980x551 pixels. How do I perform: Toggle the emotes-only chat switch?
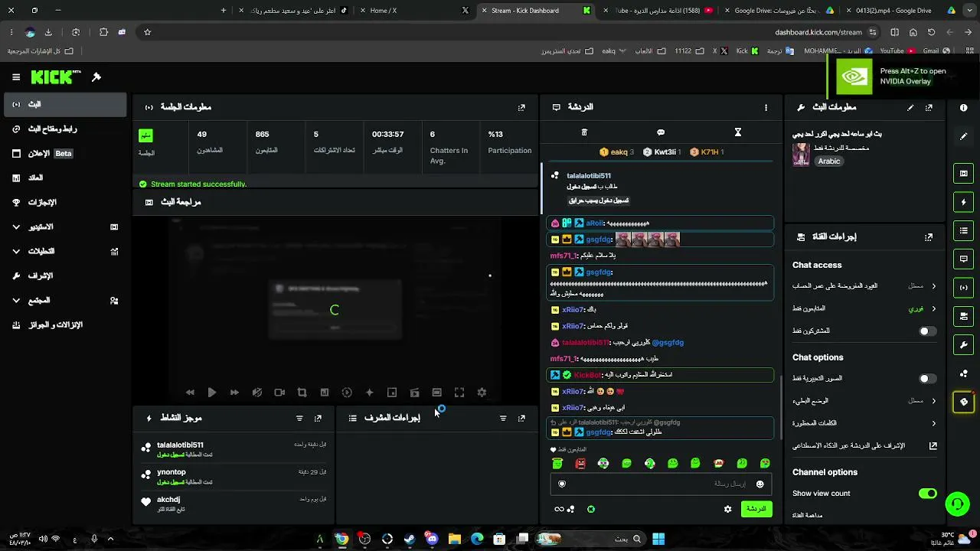[x=927, y=379]
